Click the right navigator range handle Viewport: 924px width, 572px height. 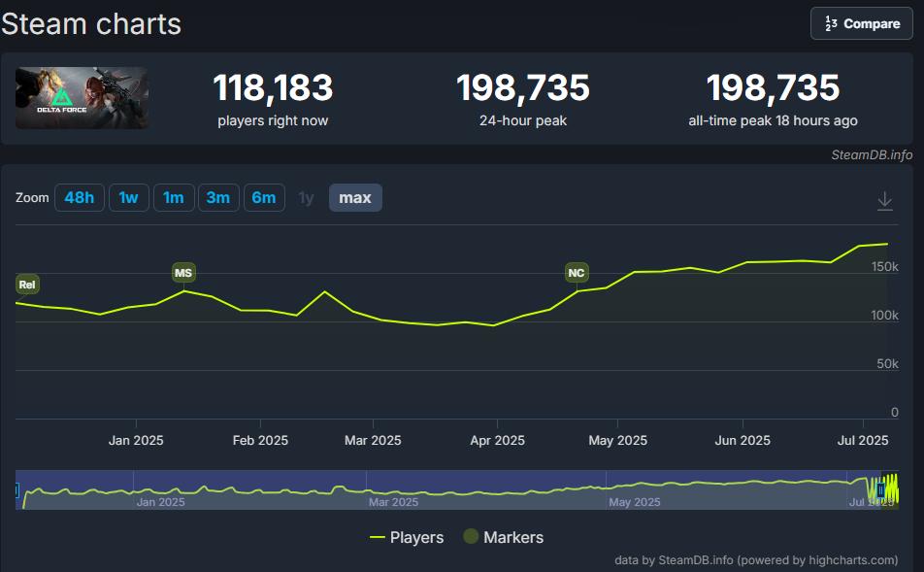point(881,490)
